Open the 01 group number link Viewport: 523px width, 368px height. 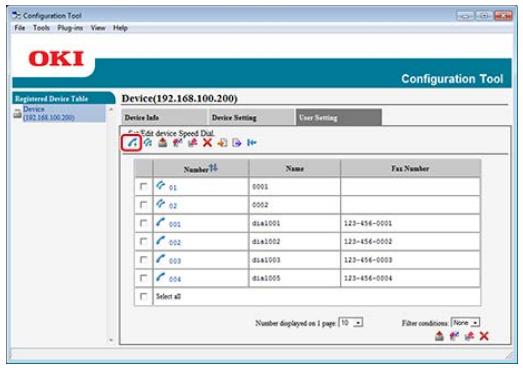(x=173, y=188)
